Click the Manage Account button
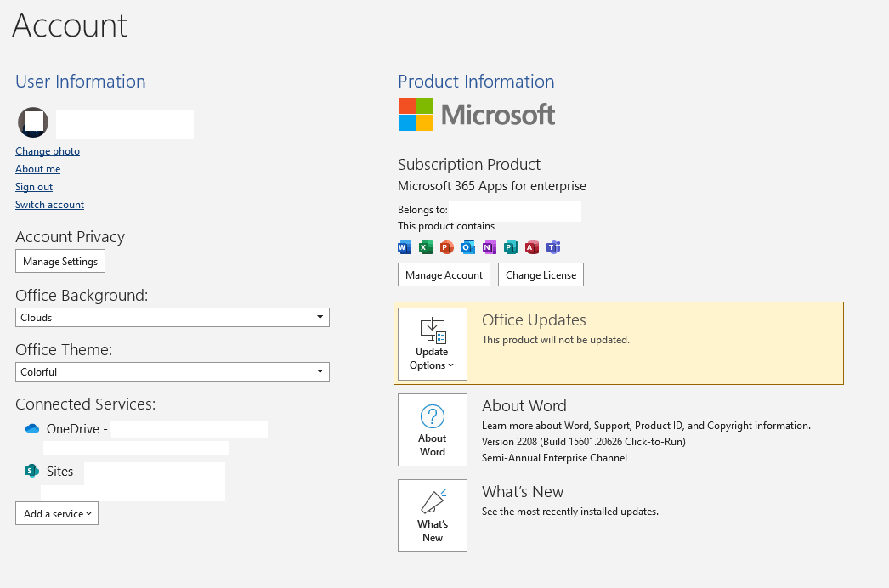Viewport: 889px width, 588px height. pyautogui.click(x=444, y=274)
